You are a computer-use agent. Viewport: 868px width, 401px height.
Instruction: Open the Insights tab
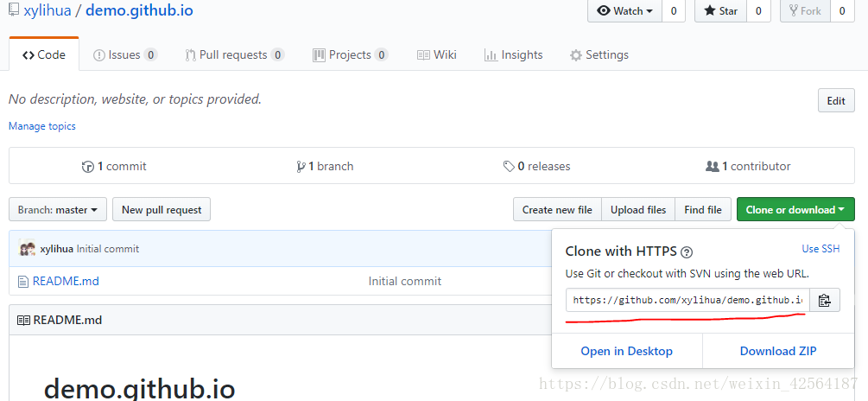(513, 54)
